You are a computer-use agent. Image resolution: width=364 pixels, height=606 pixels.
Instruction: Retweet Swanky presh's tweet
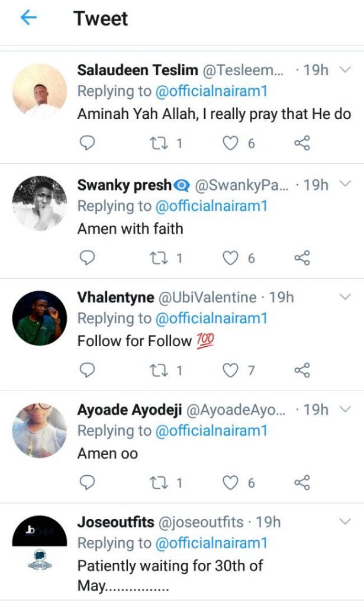(156, 257)
